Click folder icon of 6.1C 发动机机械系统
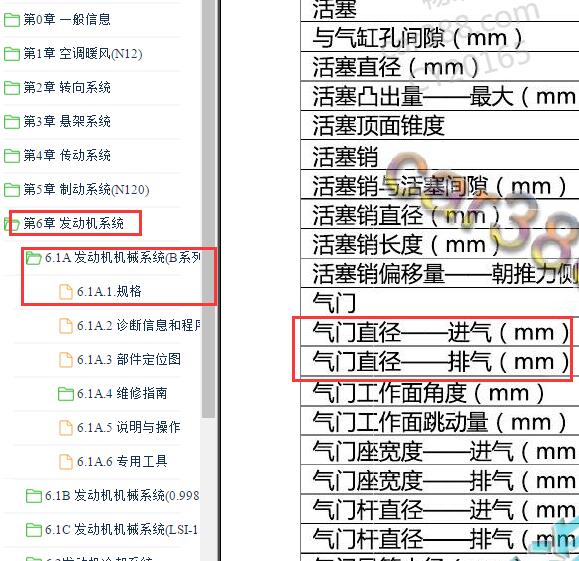Screen dimensions: 579x561 click(x=34, y=530)
